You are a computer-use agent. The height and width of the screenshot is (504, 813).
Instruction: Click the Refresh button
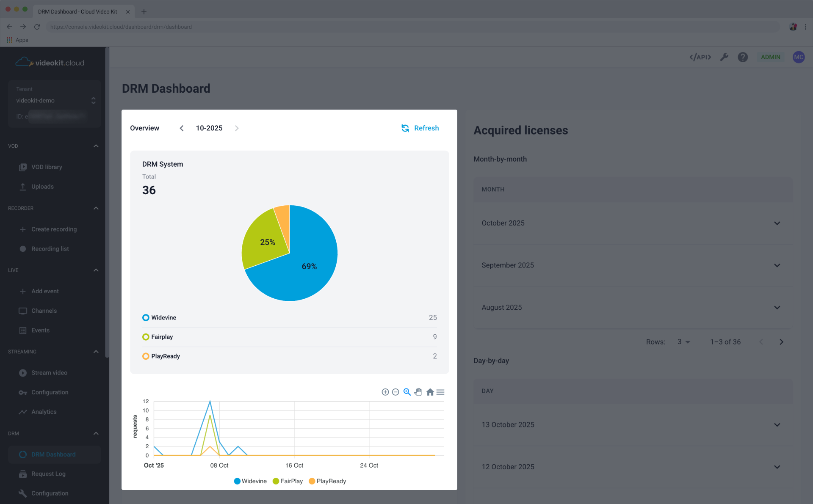pos(420,128)
